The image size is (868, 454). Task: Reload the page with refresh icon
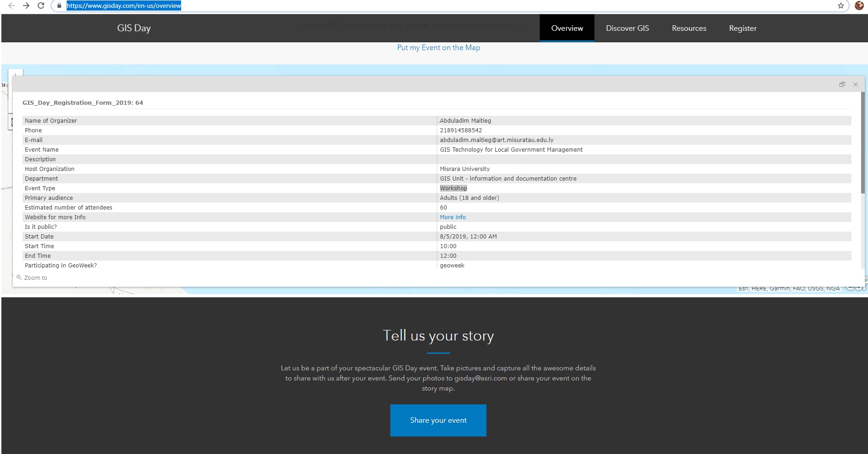tap(41, 6)
